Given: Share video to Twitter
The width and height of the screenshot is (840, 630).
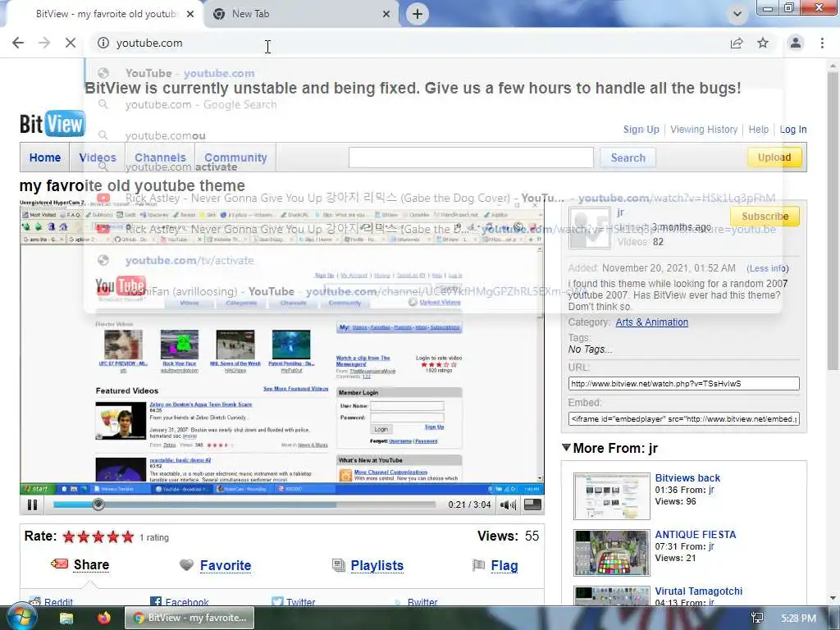Looking at the screenshot, I should click(300, 602).
